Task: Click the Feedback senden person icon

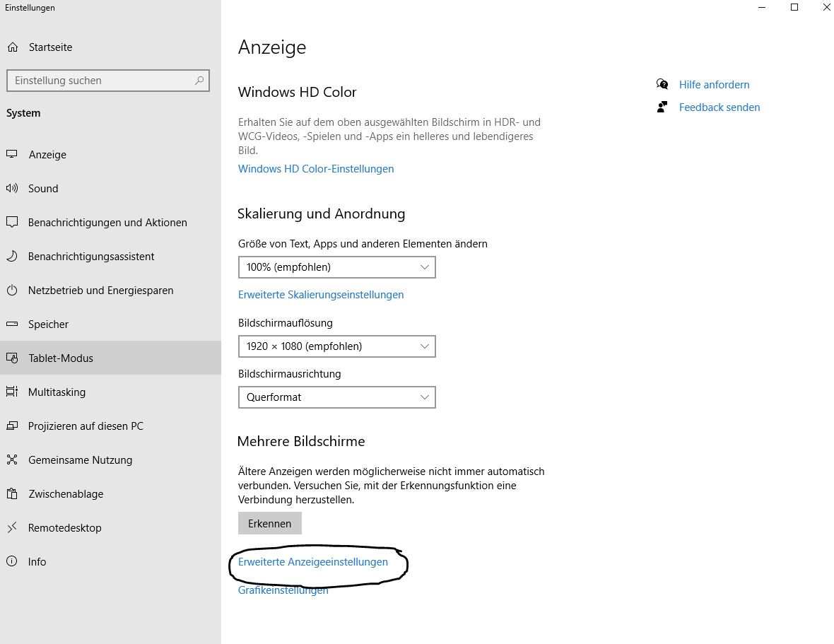Action: 662,107
